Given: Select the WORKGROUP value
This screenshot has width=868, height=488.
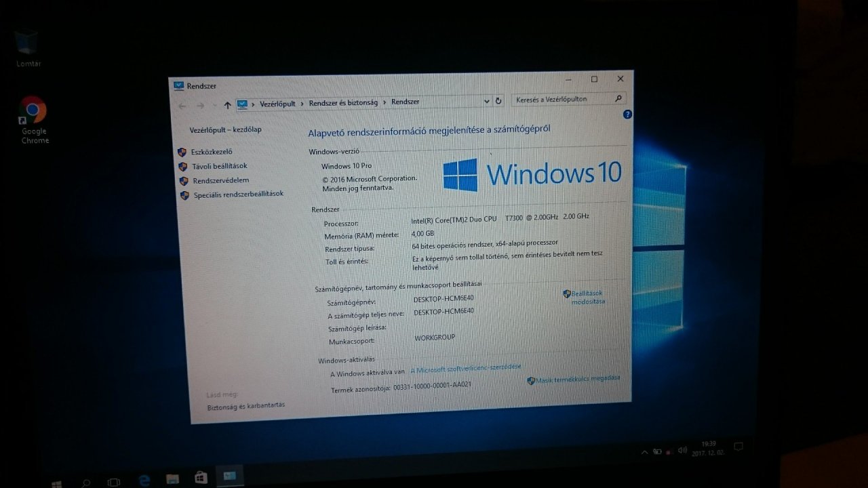Looking at the screenshot, I should 435,338.
